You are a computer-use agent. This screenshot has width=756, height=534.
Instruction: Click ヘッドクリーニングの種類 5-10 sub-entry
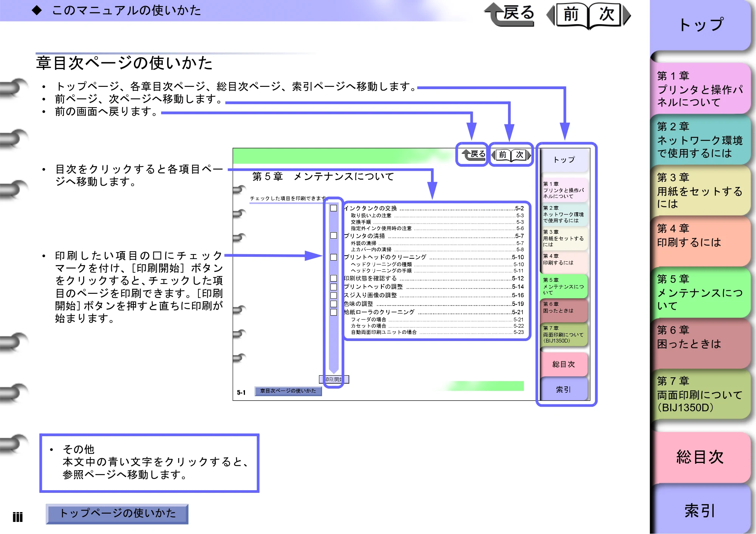click(x=437, y=264)
